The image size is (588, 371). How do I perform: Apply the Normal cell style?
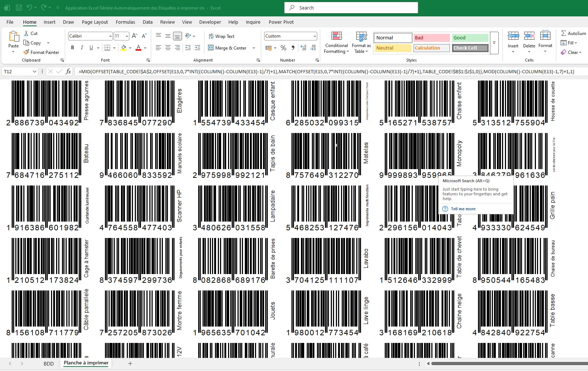pos(393,38)
